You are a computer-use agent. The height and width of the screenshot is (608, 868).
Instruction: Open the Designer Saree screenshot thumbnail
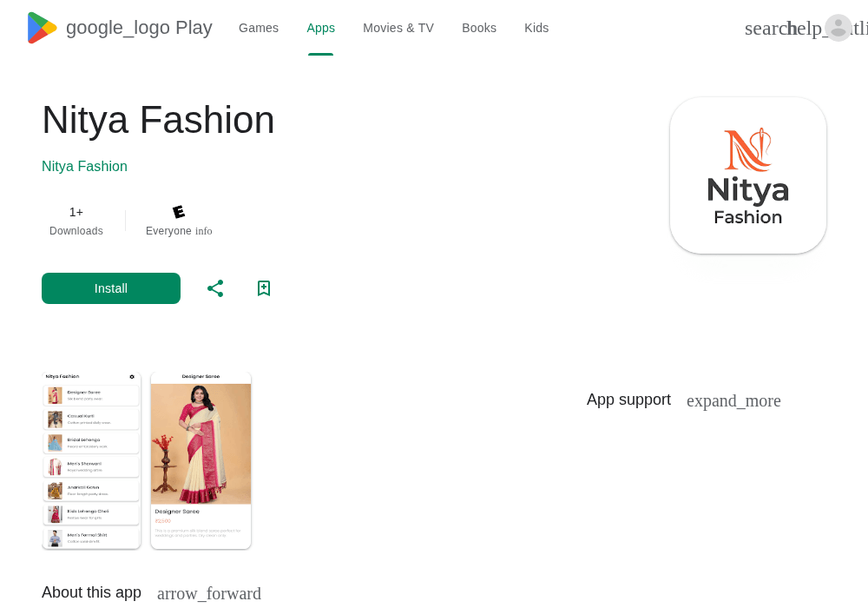click(201, 460)
